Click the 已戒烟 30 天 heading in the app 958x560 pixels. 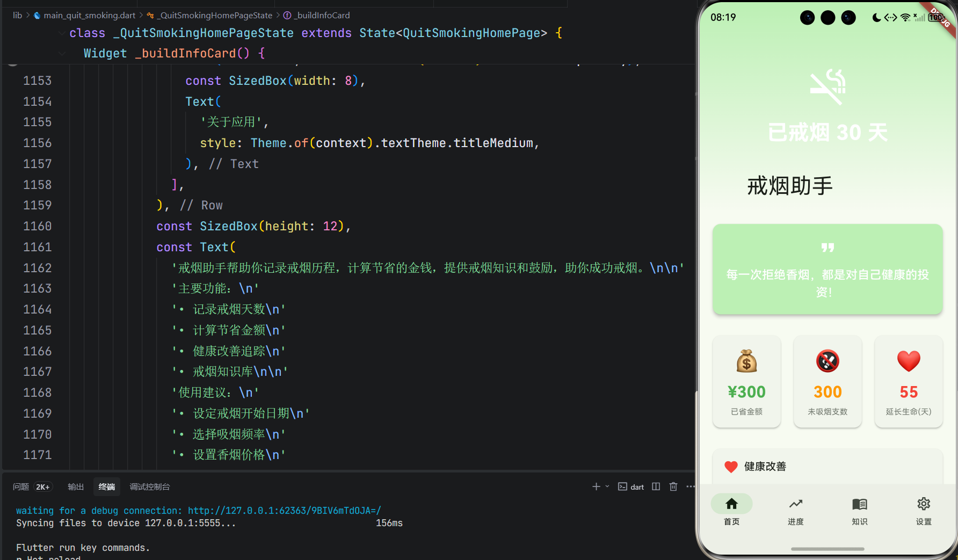click(828, 132)
